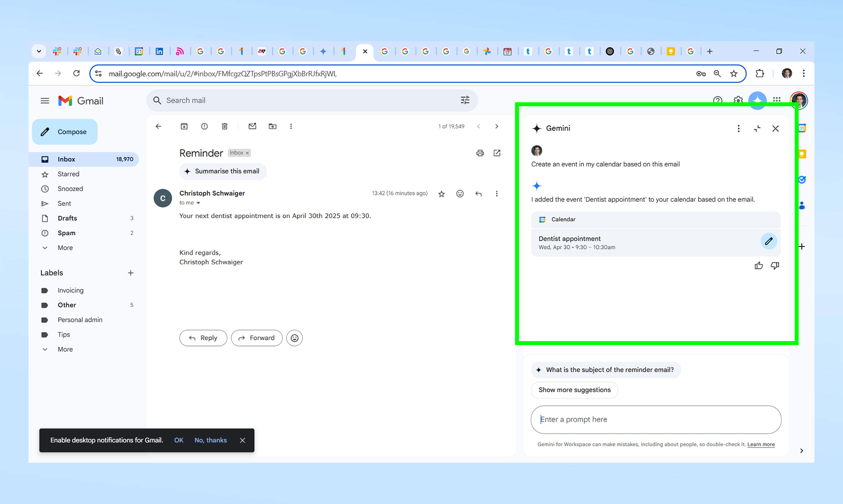Star the email from Christoph Schwaiger
The width and height of the screenshot is (843, 504).
click(x=441, y=194)
